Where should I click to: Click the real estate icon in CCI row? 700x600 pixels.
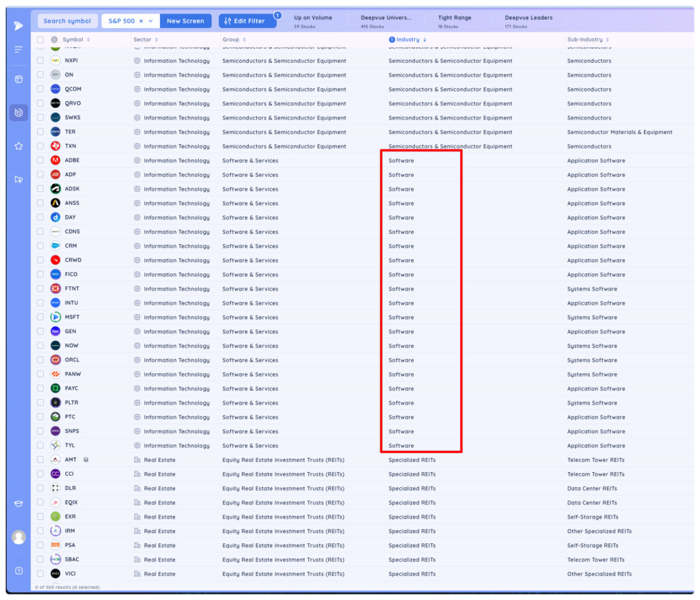point(137,474)
